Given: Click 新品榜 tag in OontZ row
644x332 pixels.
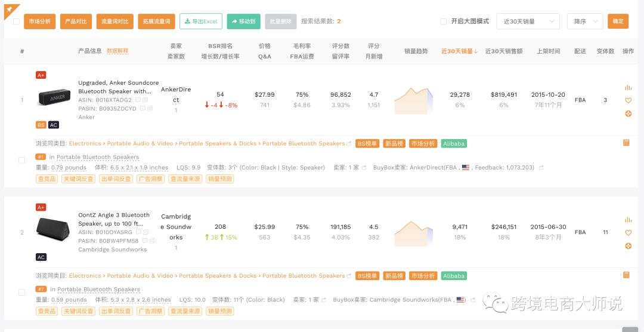Looking at the screenshot, I should 394,276.
